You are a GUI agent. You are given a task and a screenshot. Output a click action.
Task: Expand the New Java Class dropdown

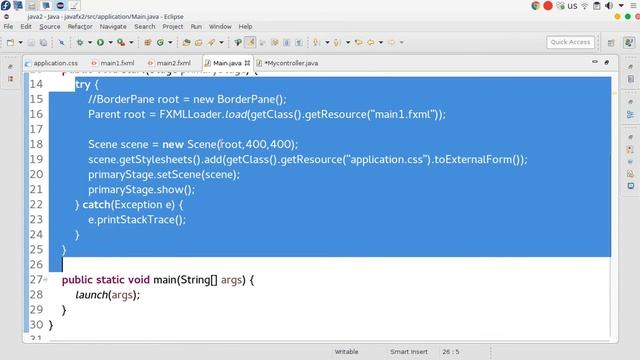[170, 42]
